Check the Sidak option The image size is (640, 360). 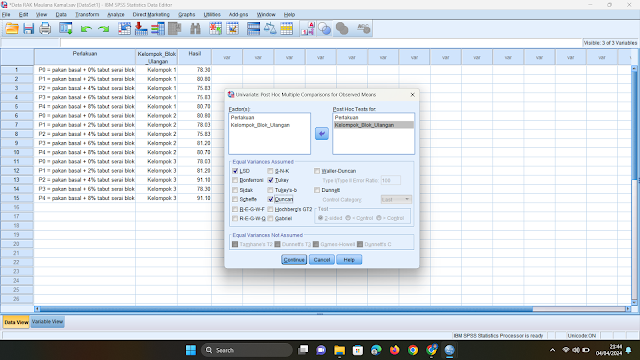pos(235,190)
